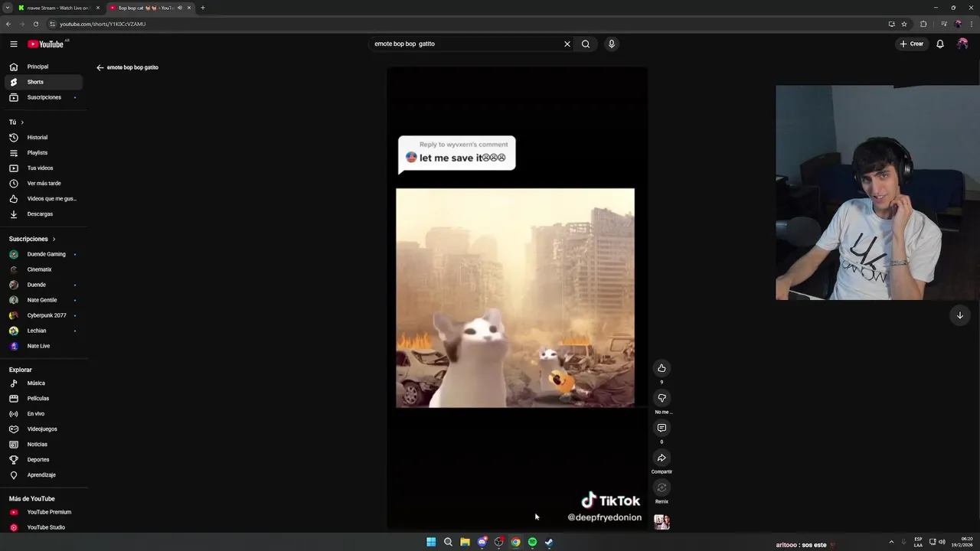Image resolution: width=980 pixels, height=551 pixels.
Task: Open Descargas
Action: point(44,214)
